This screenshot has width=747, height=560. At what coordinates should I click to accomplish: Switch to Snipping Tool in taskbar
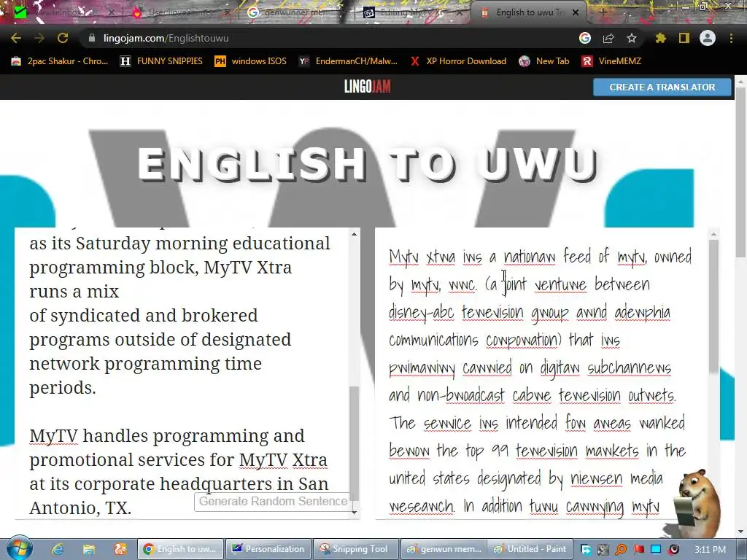pyautogui.click(x=356, y=549)
